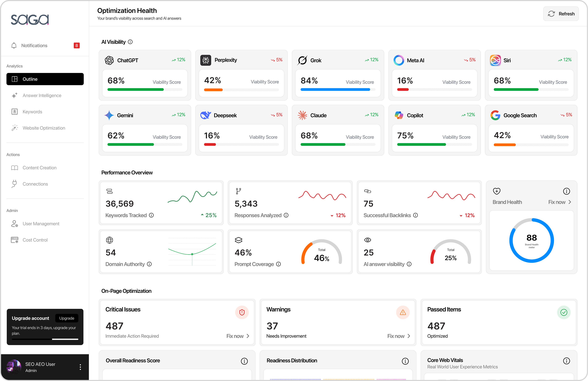This screenshot has width=588, height=381.
Task: Click the chevron arrow beside Brand Health Fix now
Action: pyautogui.click(x=570, y=202)
